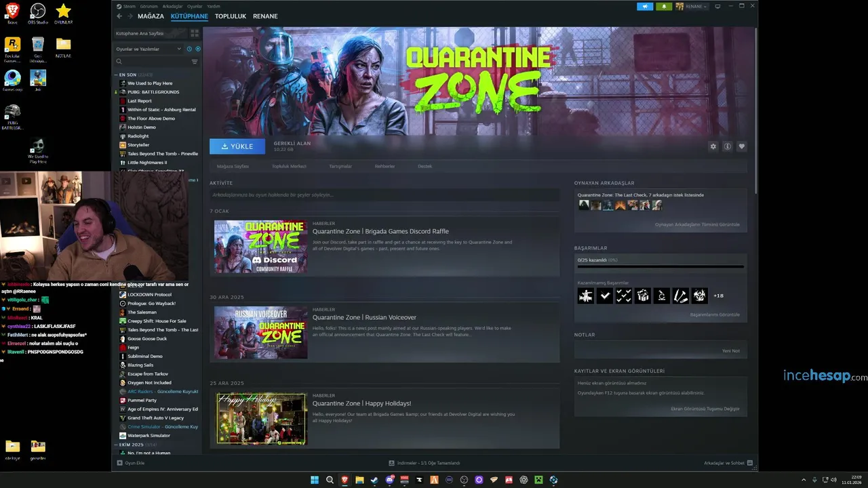Open the green notifications bell
Screen dimensions: 868x488
[x=664, y=6]
